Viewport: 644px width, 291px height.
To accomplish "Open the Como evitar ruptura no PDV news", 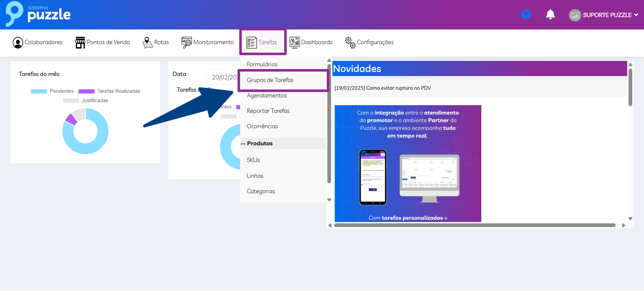I will click(383, 88).
